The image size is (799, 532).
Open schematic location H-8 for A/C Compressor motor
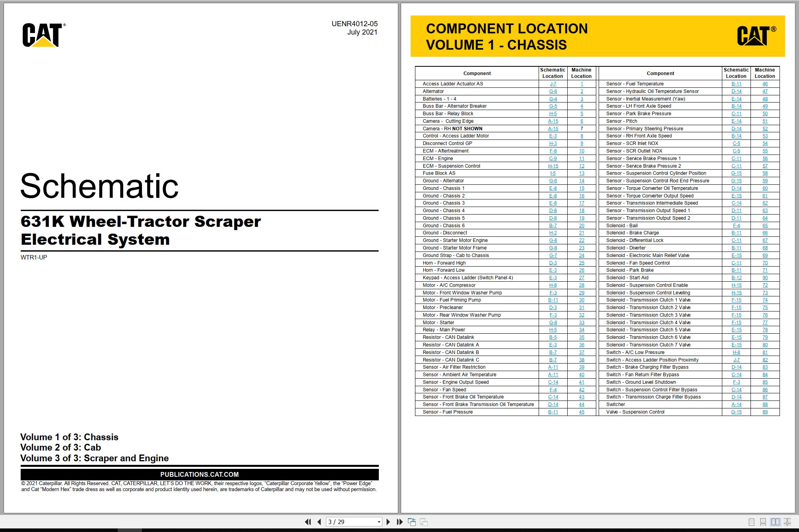[x=553, y=285]
